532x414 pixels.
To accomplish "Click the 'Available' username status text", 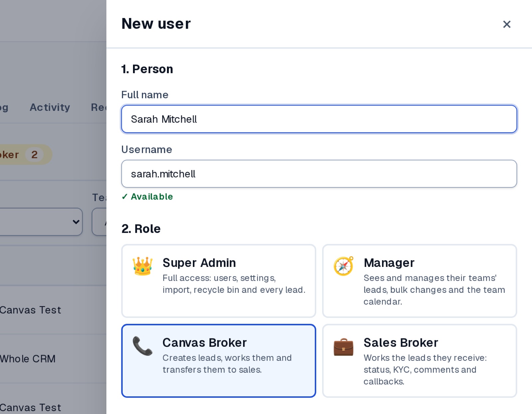I will point(147,197).
